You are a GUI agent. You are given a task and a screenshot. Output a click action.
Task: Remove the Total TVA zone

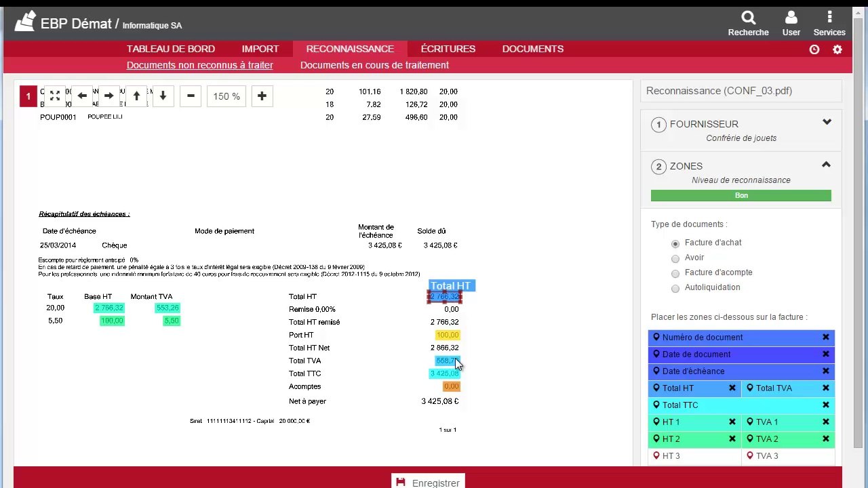click(825, 388)
